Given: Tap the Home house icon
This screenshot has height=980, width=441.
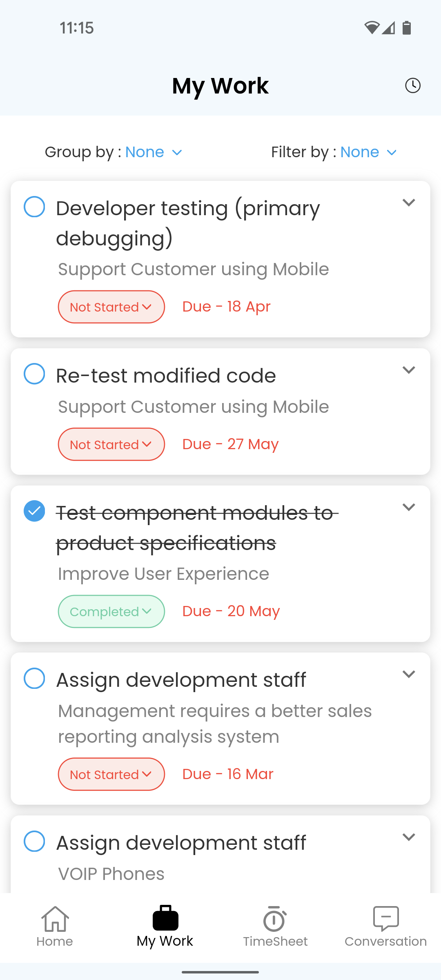Looking at the screenshot, I should pos(55,919).
